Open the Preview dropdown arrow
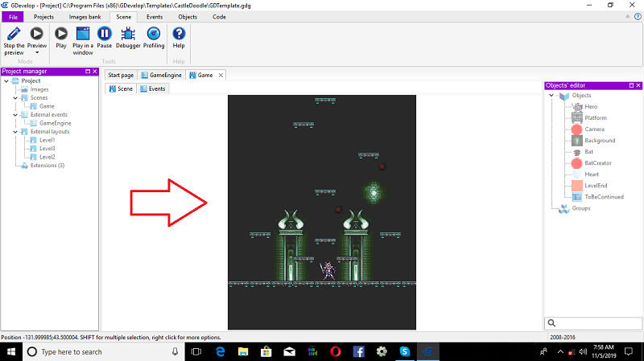This screenshot has height=361, width=644. point(37,52)
